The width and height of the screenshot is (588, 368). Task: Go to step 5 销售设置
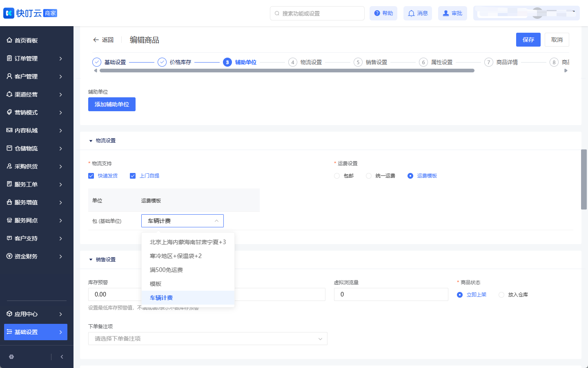370,62
